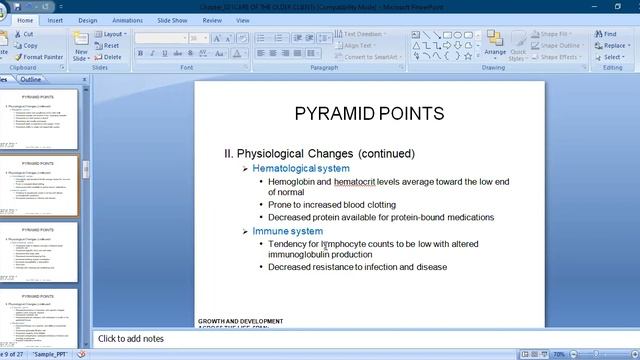Image resolution: width=640 pixels, height=360 pixels.
Task: Expand the Clipboard dialog launcher
Action: pyautogui.click(x=62, y=67)
